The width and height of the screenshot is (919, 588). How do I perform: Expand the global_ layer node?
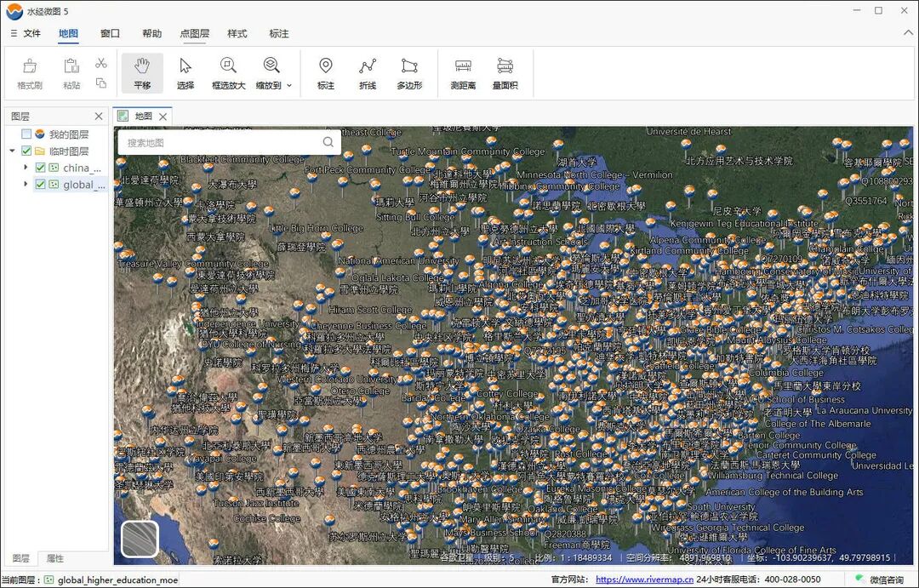click(26, 185)
